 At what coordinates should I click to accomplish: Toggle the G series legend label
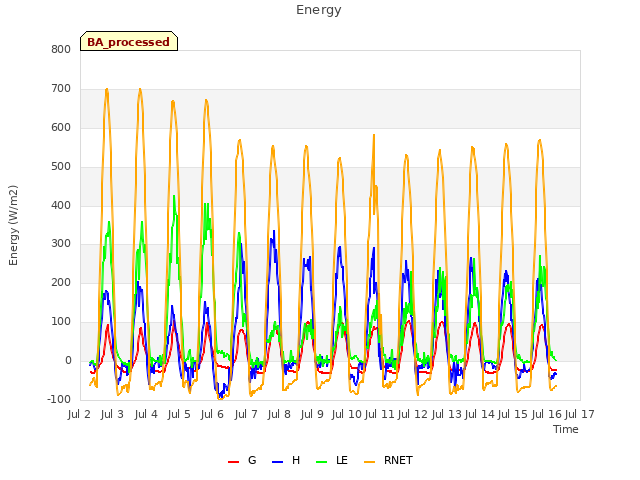coord(252,460)
